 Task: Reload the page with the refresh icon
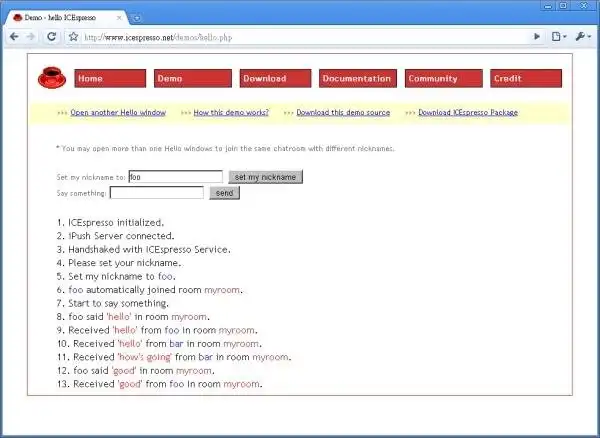coord(51,37)
